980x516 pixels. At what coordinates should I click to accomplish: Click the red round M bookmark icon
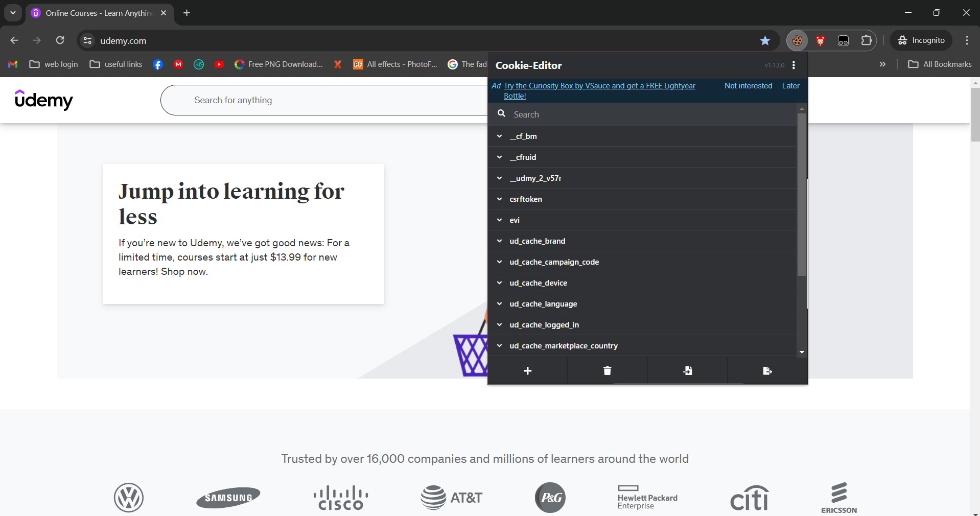[x=178, y=64]
